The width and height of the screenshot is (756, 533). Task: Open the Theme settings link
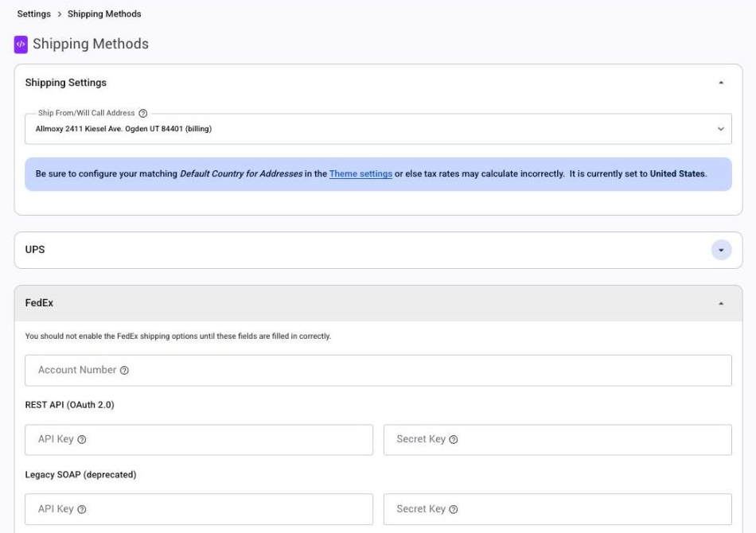360,173
